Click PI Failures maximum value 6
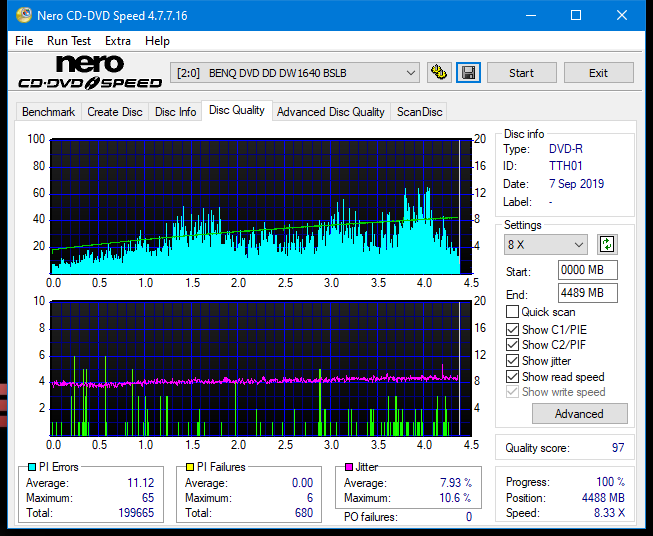The image size is (653, 536). [310, 498]
